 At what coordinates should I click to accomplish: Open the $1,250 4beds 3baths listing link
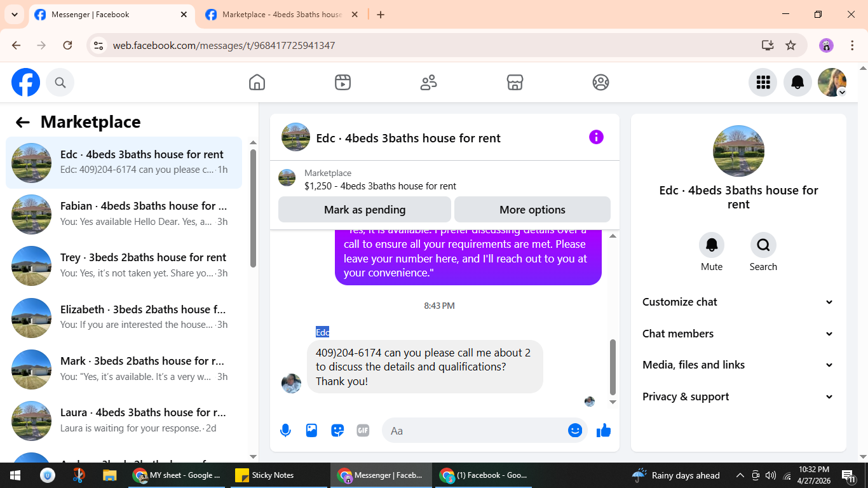(x=380, y=186)
